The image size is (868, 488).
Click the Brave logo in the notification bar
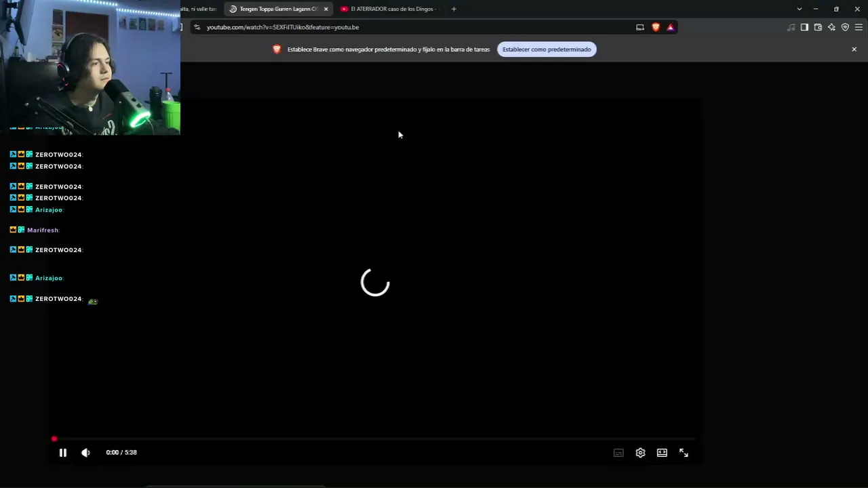[x=277, y=49]
